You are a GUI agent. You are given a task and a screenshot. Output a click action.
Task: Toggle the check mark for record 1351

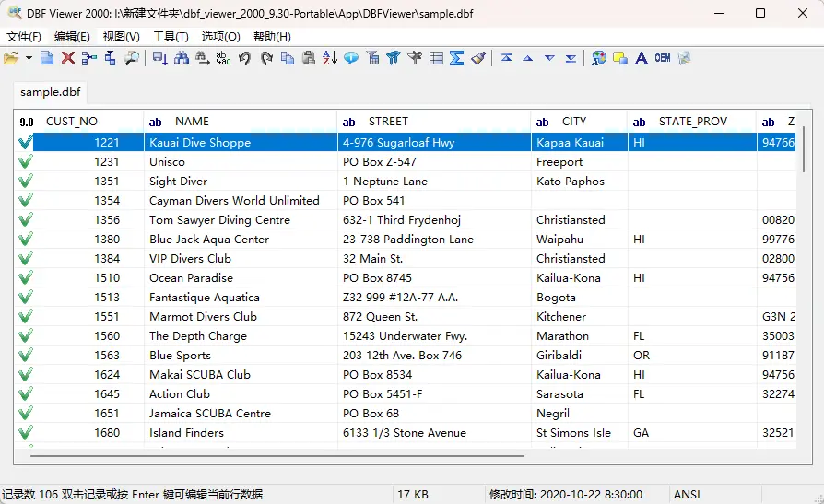(x=25, y=181)
